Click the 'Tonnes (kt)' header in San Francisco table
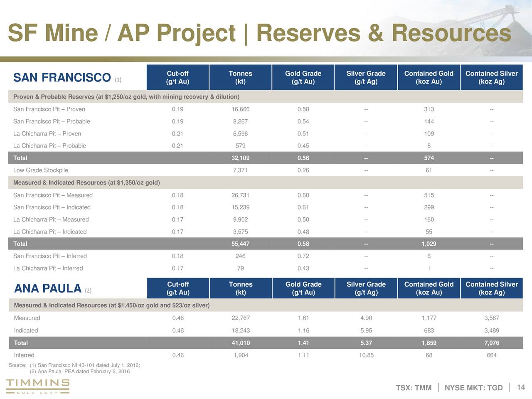 tap(240, 77)
